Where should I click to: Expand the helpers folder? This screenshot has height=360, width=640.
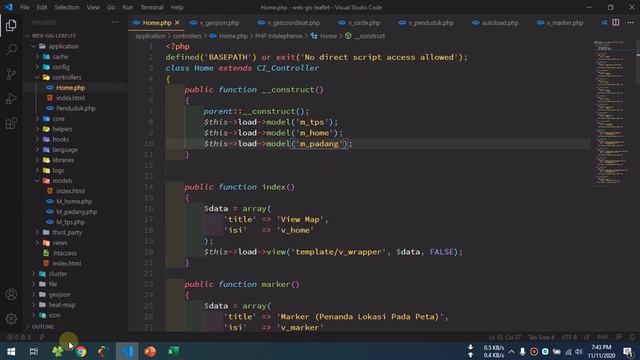coord(62,129)
